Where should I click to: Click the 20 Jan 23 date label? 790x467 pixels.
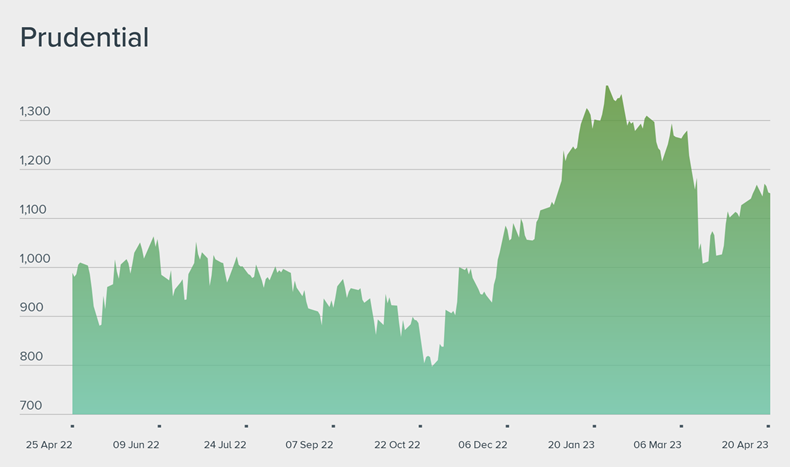tap(571, 445)
